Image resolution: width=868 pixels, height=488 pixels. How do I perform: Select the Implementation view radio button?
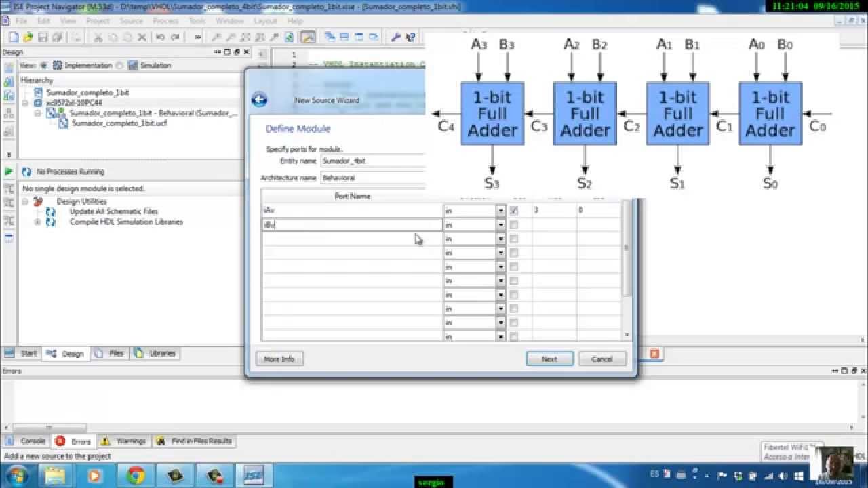(44, 66)
